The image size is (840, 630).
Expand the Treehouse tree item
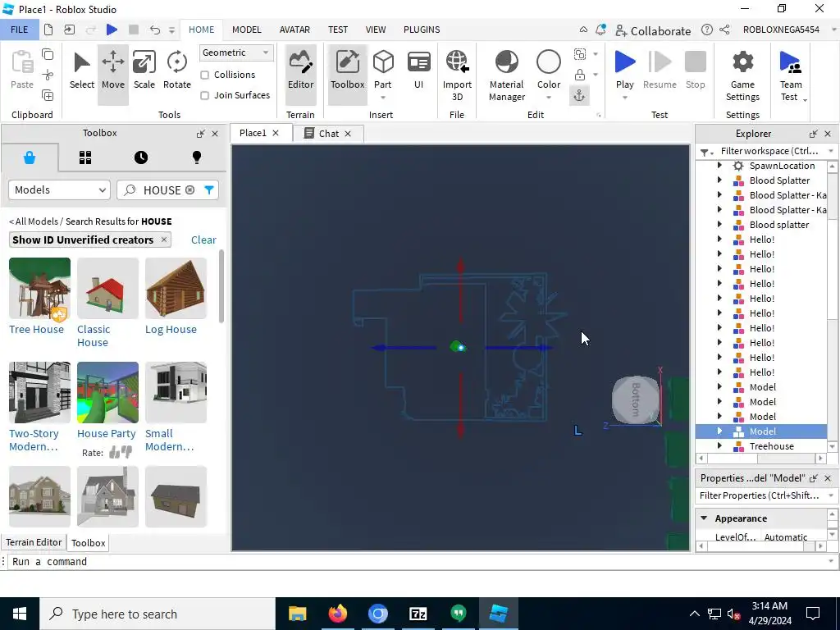[719, 445]
